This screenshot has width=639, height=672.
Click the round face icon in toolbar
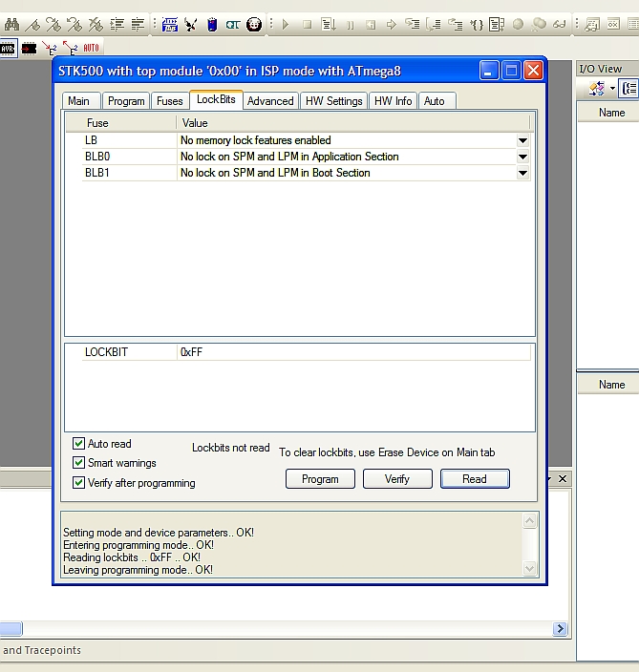tap(254, 25)
